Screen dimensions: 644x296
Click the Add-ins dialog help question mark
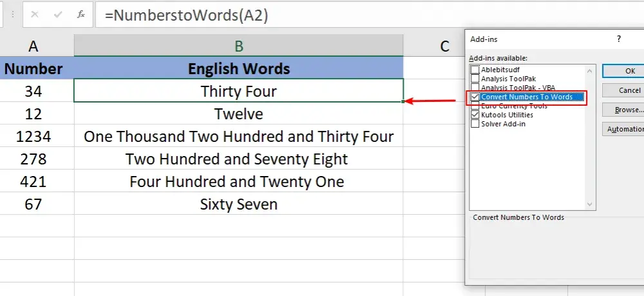[619, 39]
